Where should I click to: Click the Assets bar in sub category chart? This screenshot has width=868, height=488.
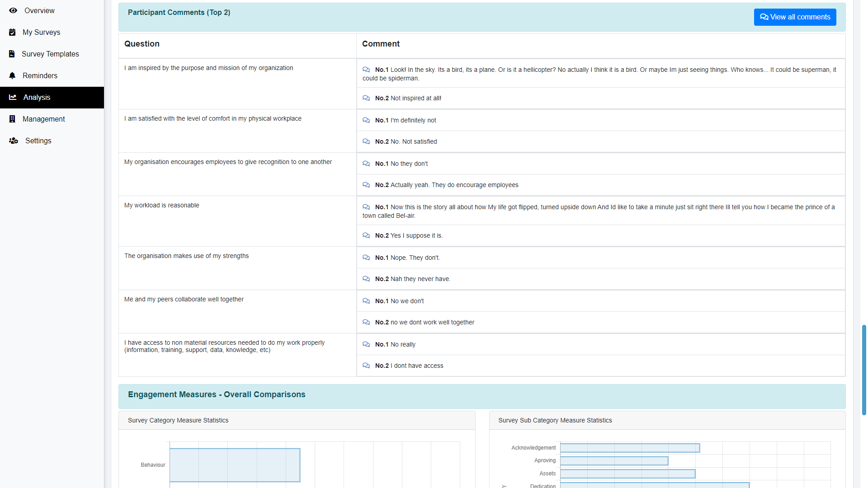pyautogui.click(x=627, y=474)
